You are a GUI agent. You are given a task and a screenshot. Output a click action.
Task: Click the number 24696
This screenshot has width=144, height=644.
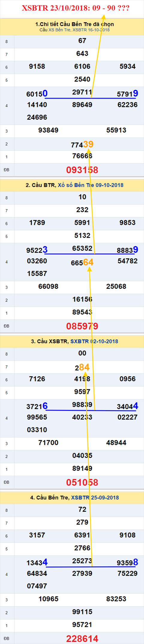coord(37,117)
